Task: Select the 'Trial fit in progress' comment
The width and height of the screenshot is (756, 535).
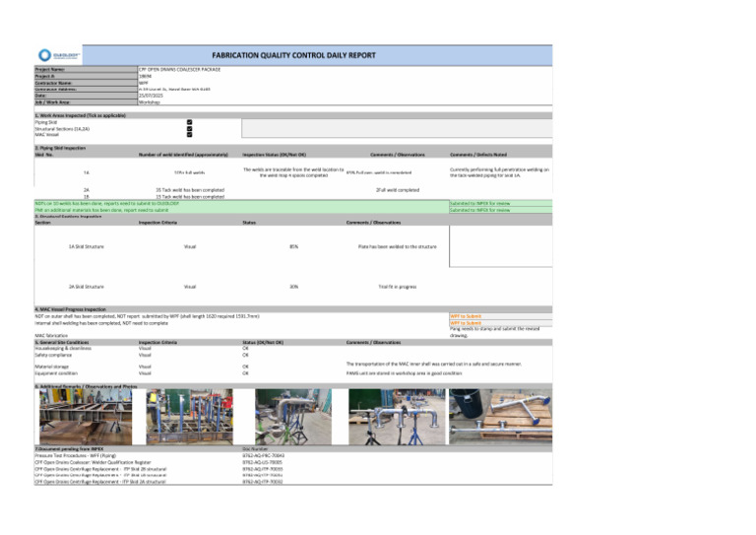Action: point(398,287)
